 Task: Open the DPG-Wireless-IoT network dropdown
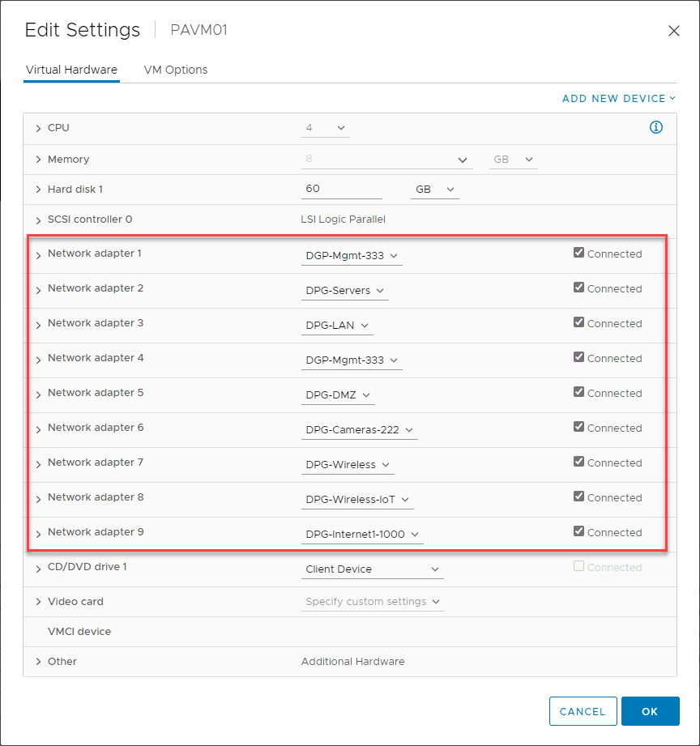pyautogui.click(x=357, y=500)
